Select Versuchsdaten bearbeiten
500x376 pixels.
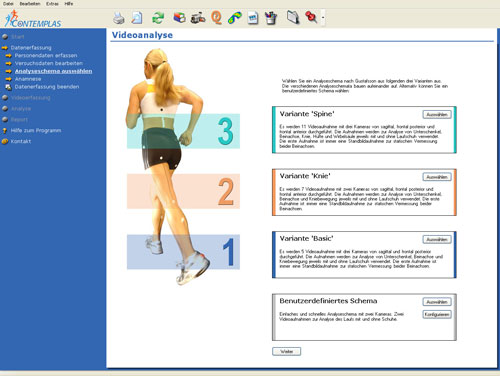(49, 63)
